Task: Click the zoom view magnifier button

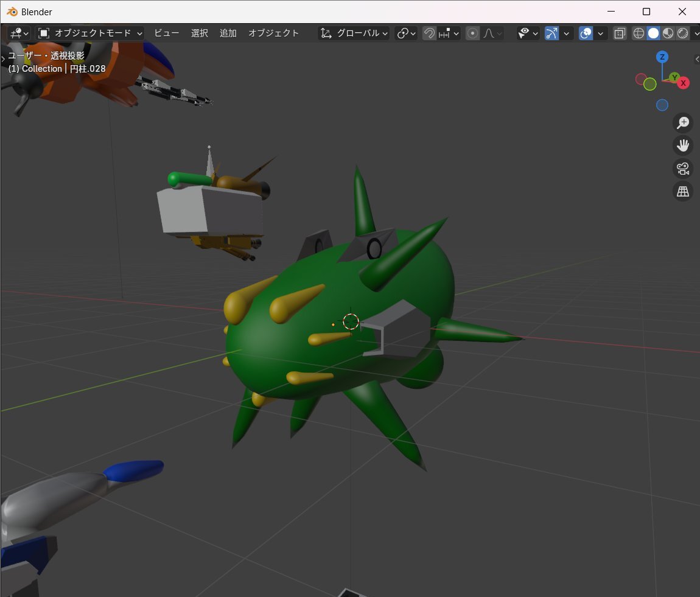Action: (x=682, y=123)
